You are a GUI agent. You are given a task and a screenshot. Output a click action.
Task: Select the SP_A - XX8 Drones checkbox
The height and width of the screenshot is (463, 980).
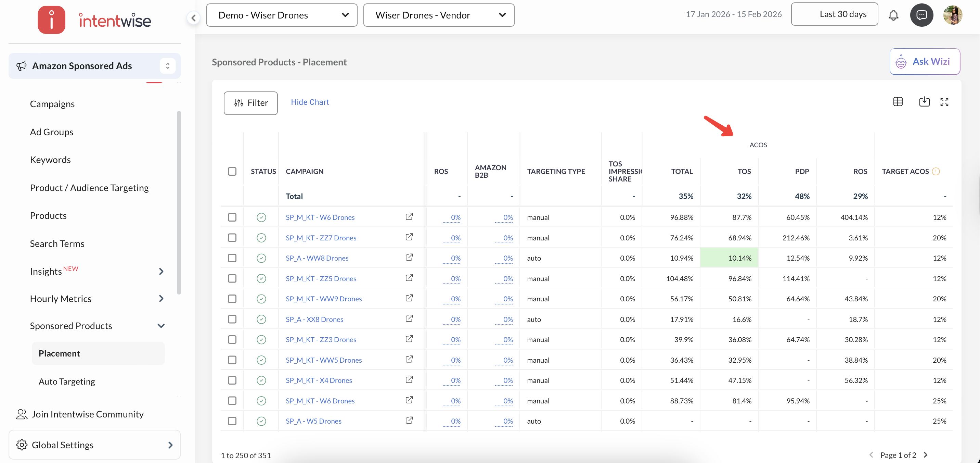[x=232, y=319]
